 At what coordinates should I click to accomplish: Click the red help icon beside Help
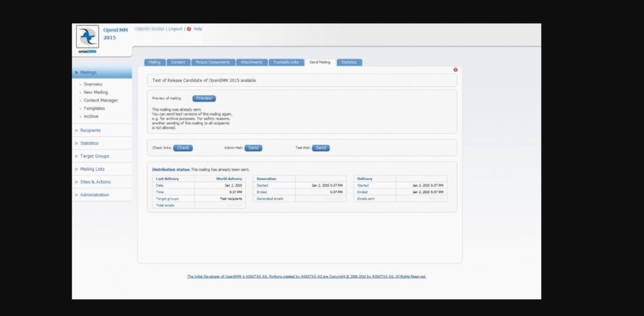click(189, 29)
